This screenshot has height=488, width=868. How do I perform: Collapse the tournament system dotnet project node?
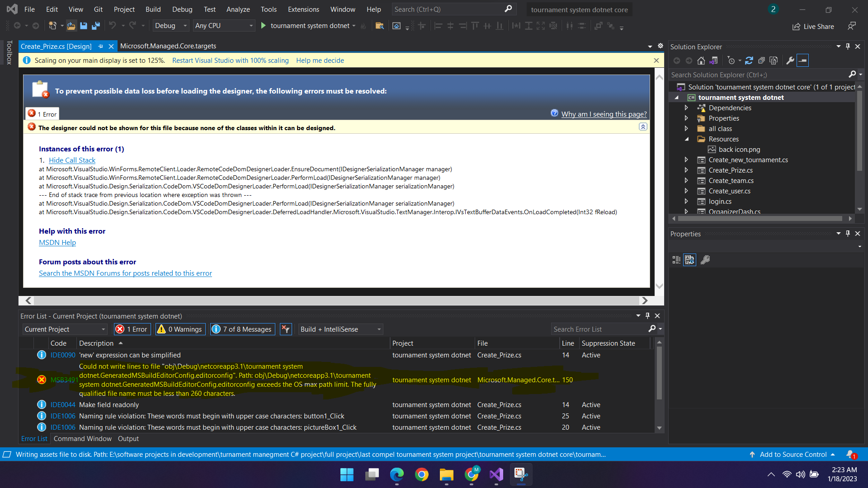677,98
